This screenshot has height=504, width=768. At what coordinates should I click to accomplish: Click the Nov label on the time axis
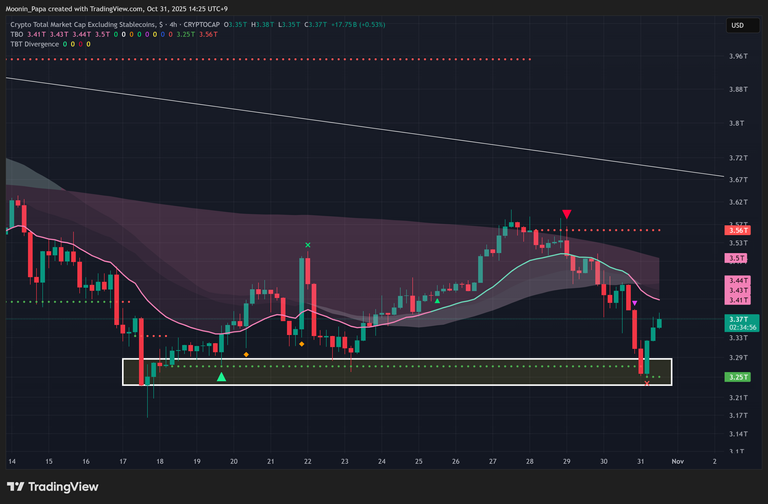click(x=677, y=461)
